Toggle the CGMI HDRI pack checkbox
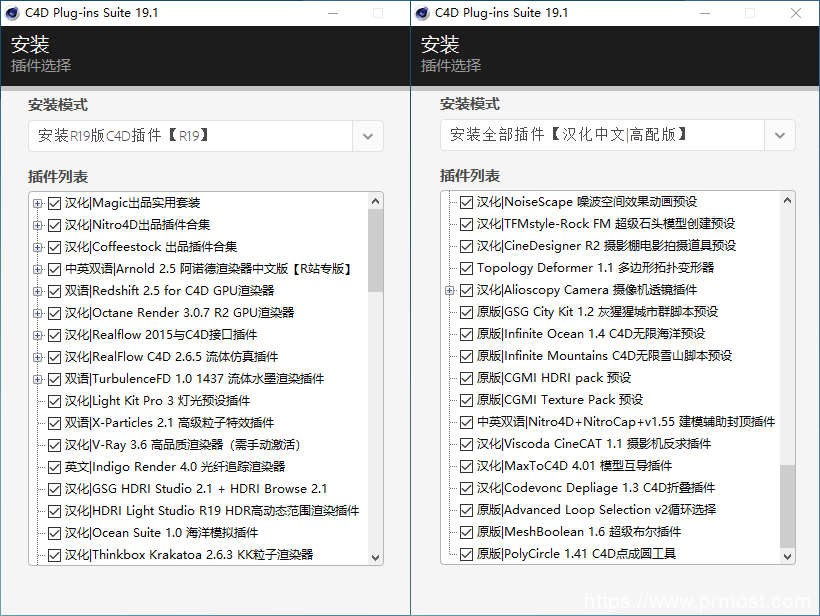 pyautogui.click(x=466, y=378)
